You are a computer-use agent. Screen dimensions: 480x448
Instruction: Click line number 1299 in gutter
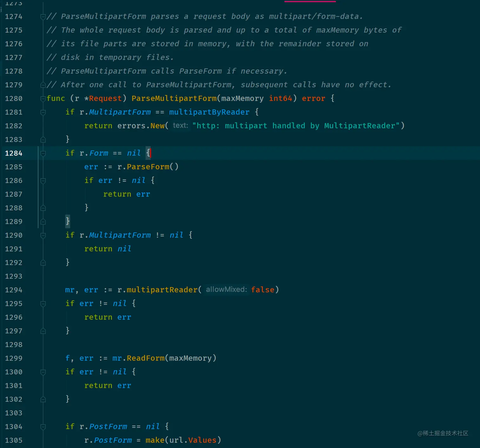pyautogui.click(x=14, y=358)
